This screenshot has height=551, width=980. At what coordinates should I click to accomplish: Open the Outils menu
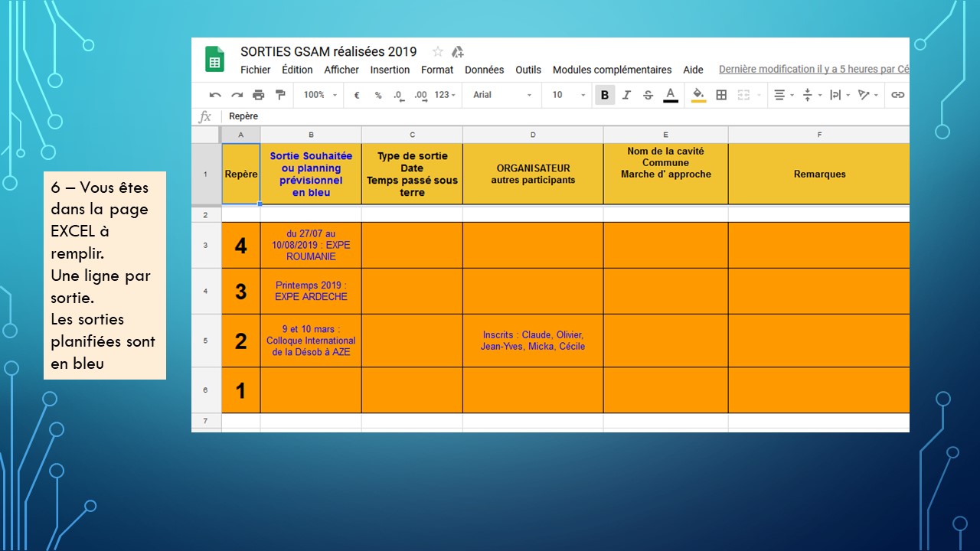tap(528, 70)
